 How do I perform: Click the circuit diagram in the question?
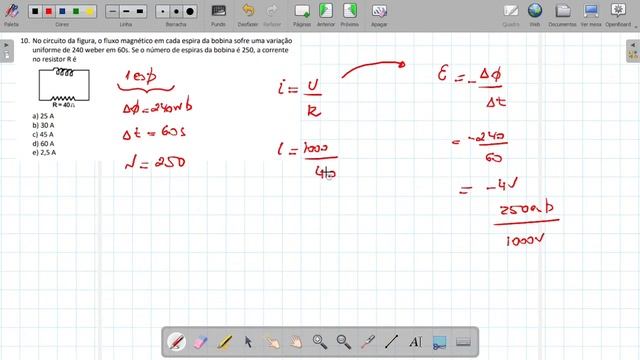tap(64, 84)
